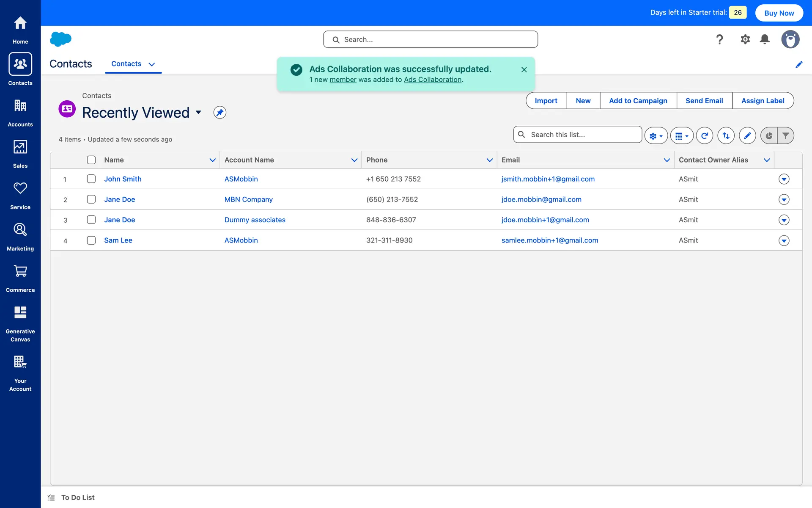Open Commerce from the left navigation

[20, 278]
